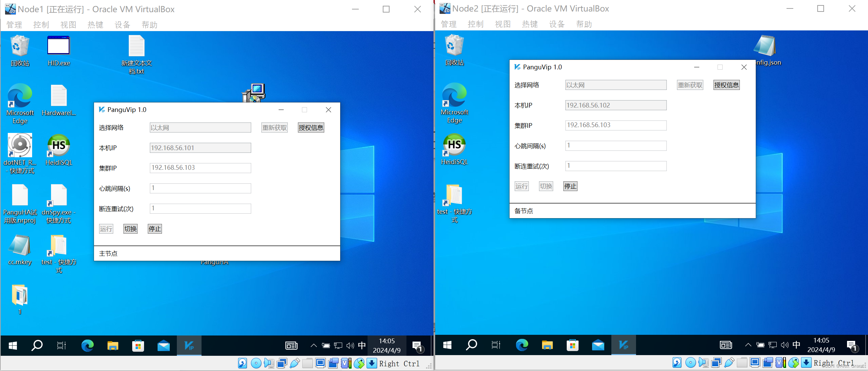Image resolution: width=868 pixels, height=371 pixels.
Task: Open 管理 menu in Node1 VirtualBox window
Action: (14, 25)
